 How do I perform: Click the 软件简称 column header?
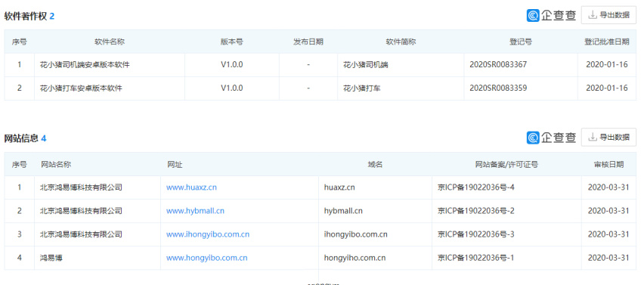coord(401,42)
